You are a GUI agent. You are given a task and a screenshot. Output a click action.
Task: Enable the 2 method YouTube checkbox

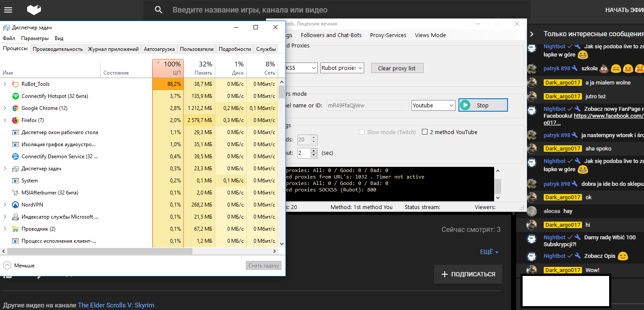425,132
